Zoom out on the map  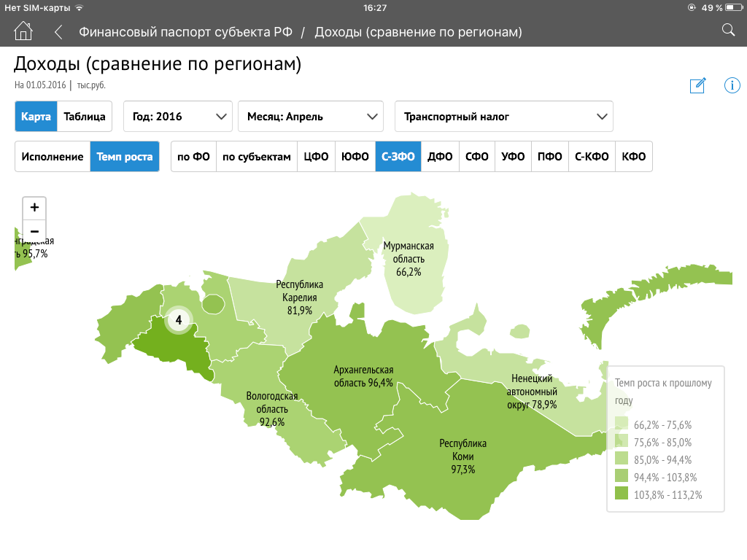pos(34,231)
